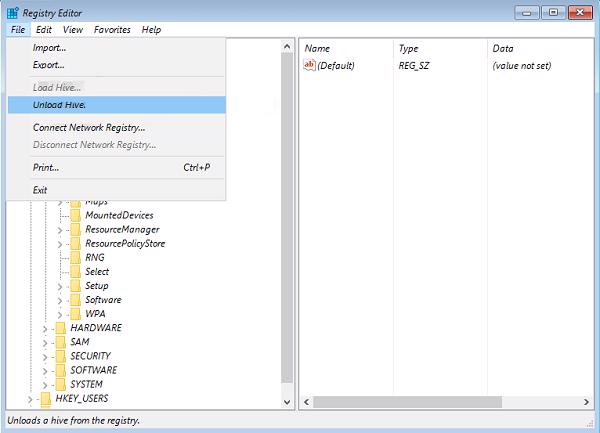Choose Unload Hive from File menu
600x433 pixels.
[x=59, y=105]
